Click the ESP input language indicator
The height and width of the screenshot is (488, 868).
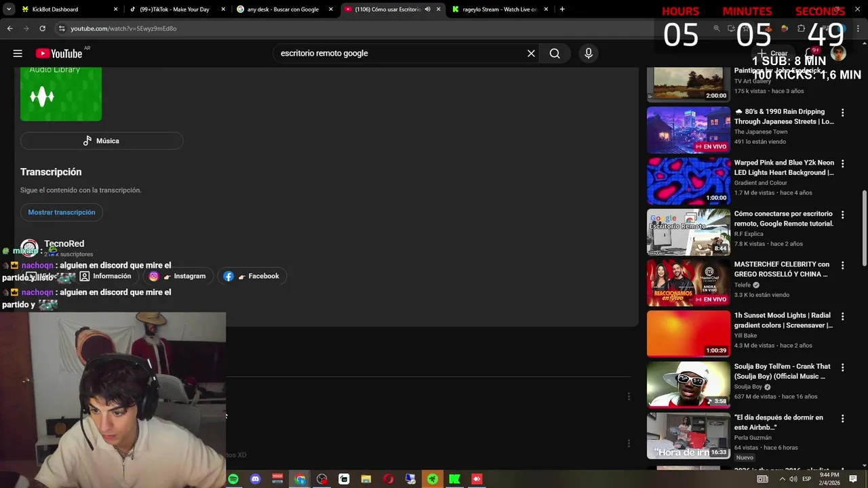806,479
